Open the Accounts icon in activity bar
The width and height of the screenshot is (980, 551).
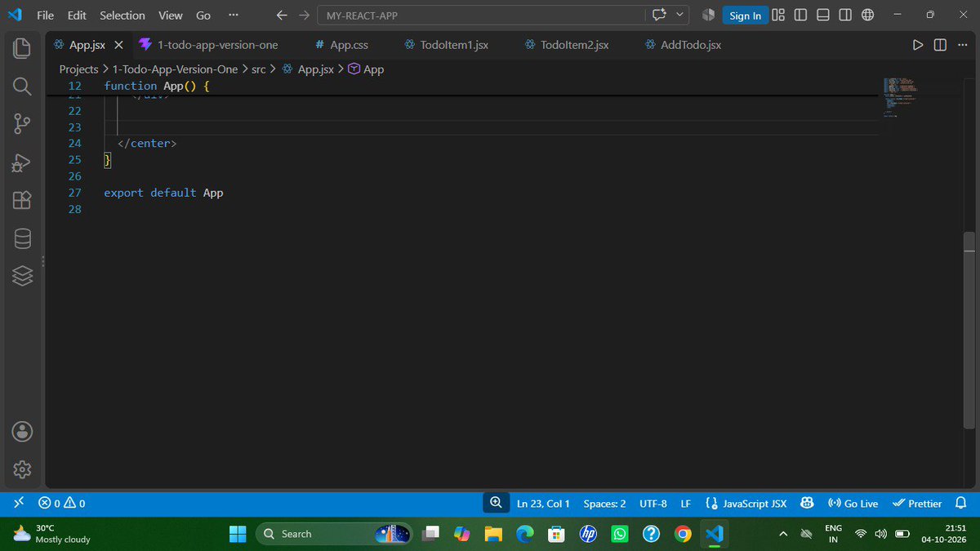tap(22, 431)
